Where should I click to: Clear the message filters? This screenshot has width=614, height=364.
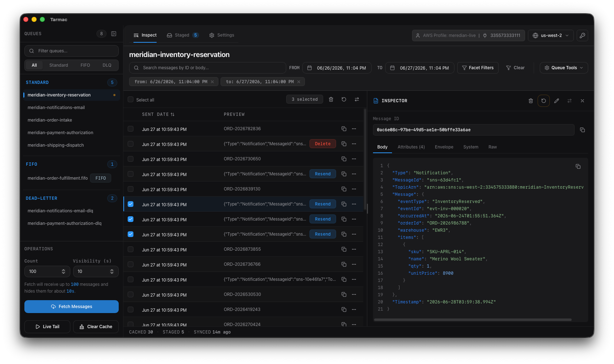[x=515, y=68]
